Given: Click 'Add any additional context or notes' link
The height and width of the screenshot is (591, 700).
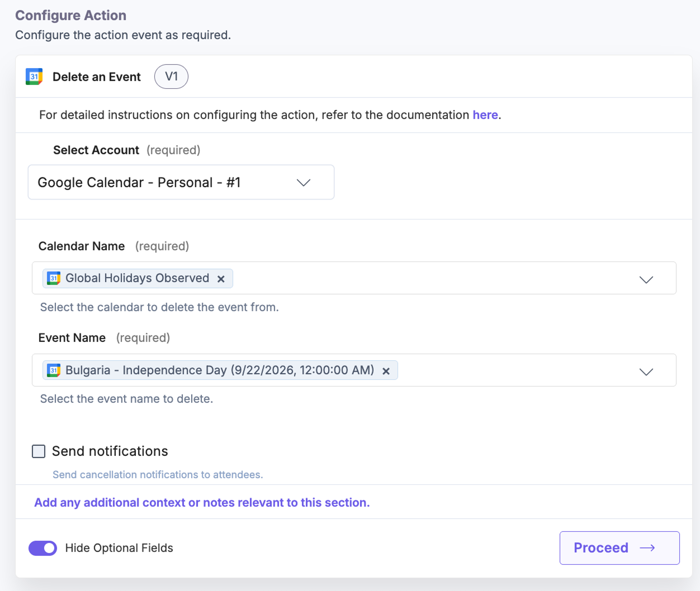Looking at the screenshot, I should [202, 502].
